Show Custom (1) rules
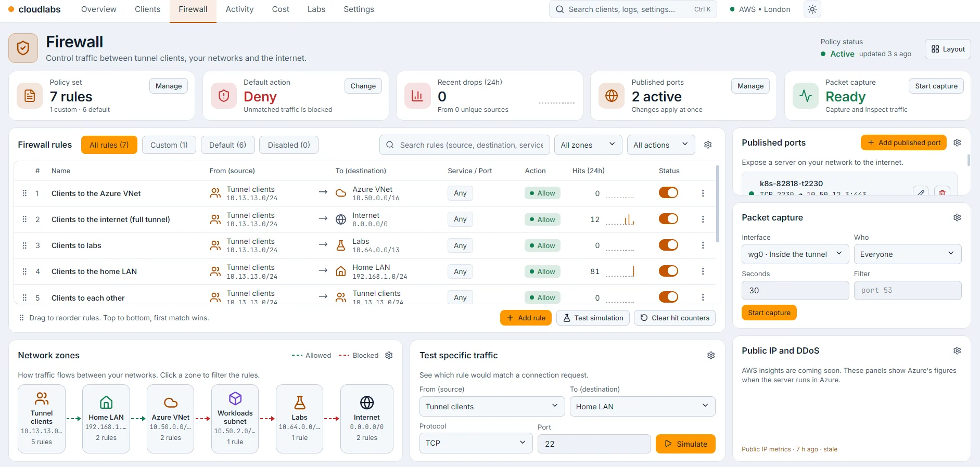Screen dimensions: 980x467 169,145
